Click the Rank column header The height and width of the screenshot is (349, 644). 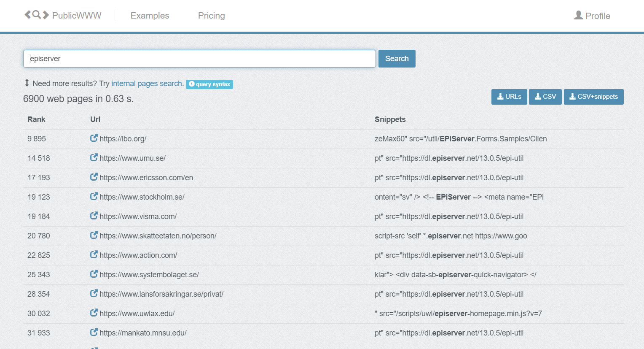(x=36, y=119)
